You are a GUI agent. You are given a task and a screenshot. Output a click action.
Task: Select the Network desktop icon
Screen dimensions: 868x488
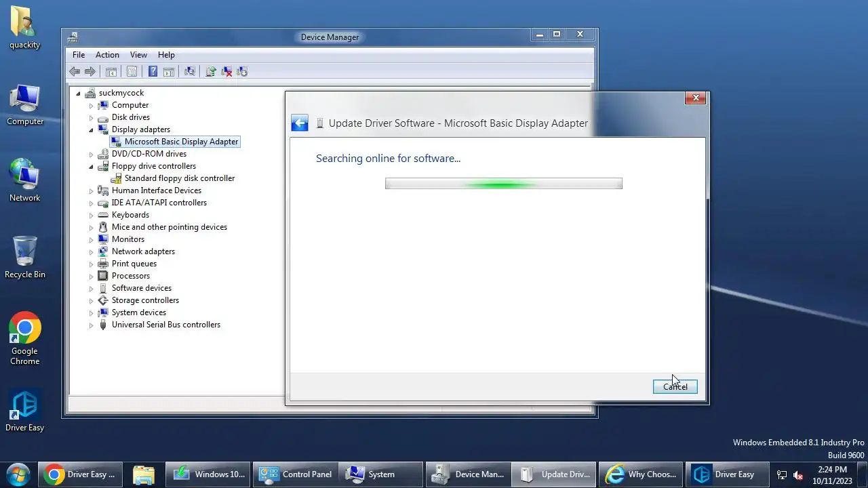[x=25, y=181]
